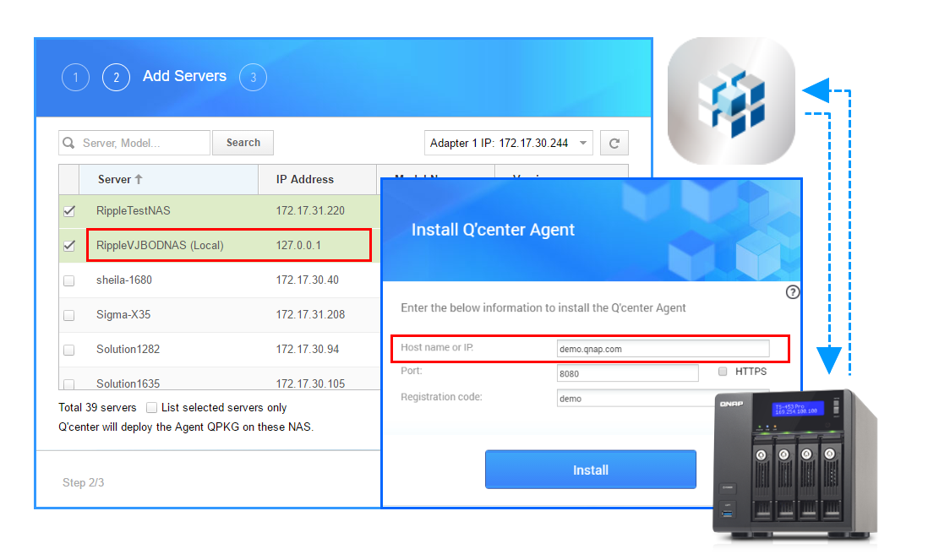Select the RippleVJBODNAS (Local) row

click(x=228, y=246)
